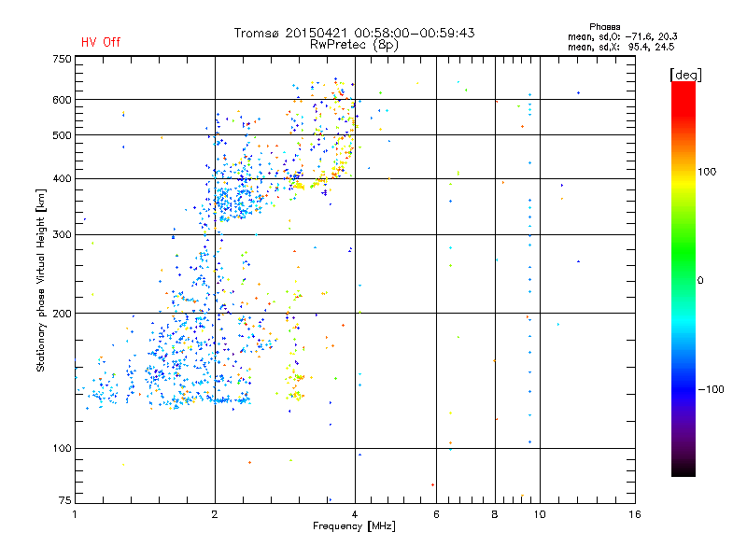The image size is (747, 560).
Task: Click the x-axis '6' tick label
Action: click(x=436, y=514)
